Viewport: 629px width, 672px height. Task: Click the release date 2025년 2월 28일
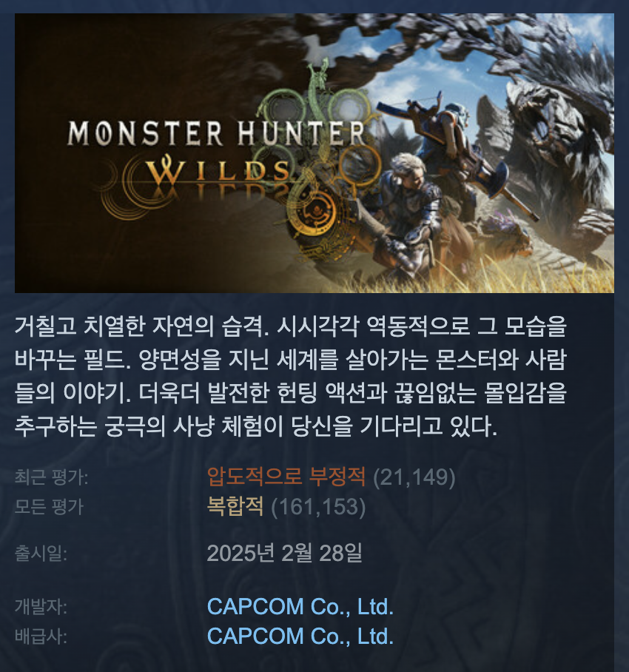point(284,553)
